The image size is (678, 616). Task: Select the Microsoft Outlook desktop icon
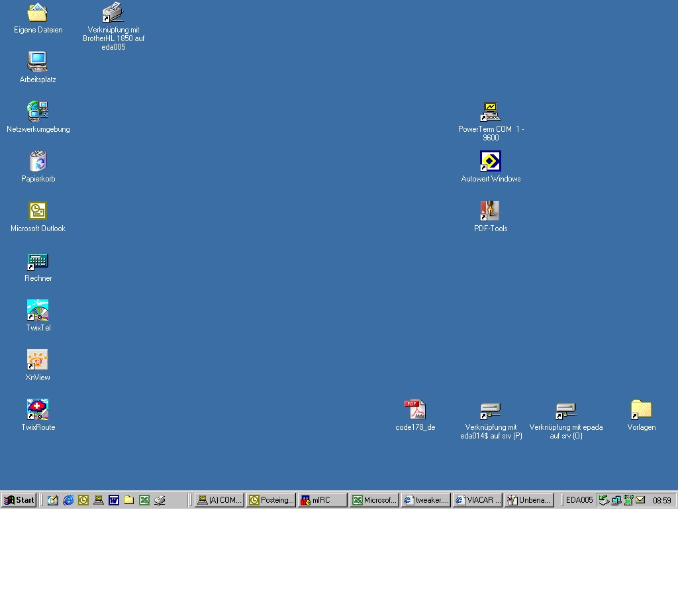coord(38,211)
